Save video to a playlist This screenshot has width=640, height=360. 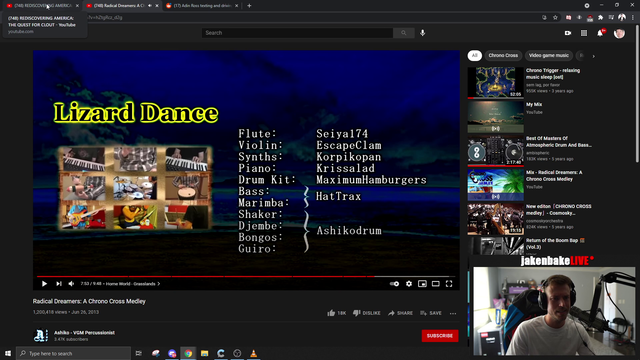point(431,313)
